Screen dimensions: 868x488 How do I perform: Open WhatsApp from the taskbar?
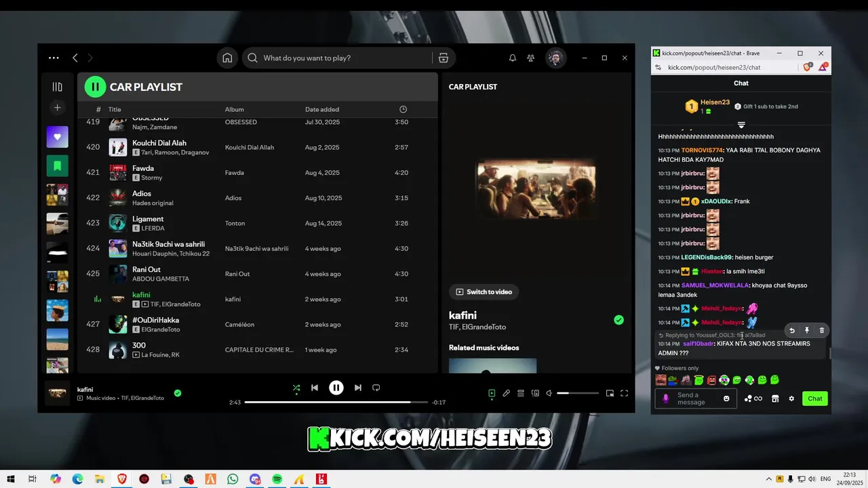(x=233, y=479)
